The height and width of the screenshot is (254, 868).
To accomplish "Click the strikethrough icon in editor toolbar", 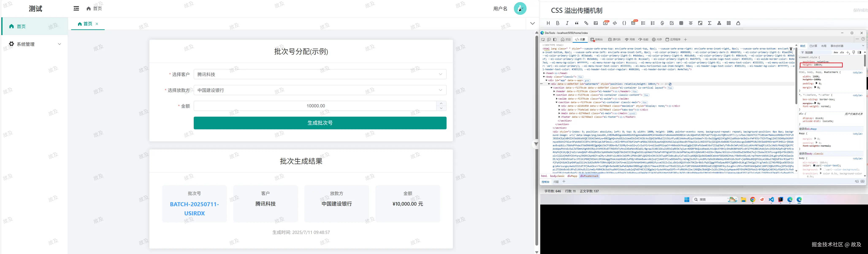I will tap(662, 23).
